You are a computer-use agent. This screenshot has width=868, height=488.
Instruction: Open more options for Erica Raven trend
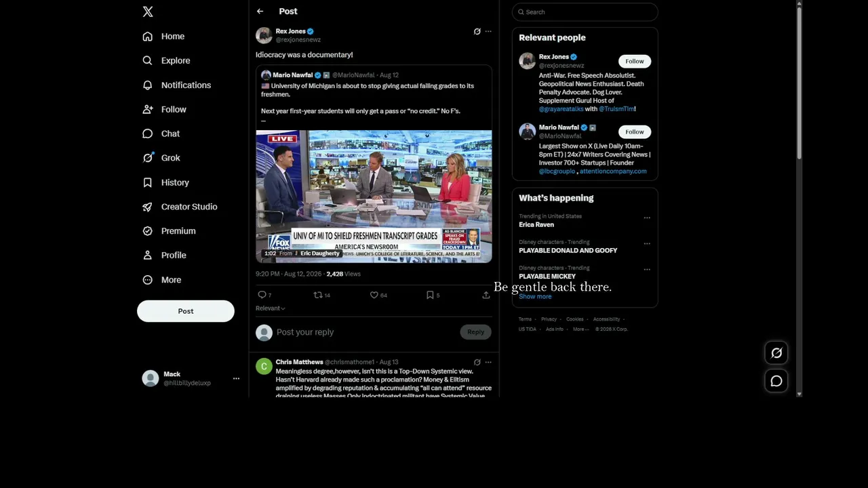pyautogui.click(x=647, y=218)
